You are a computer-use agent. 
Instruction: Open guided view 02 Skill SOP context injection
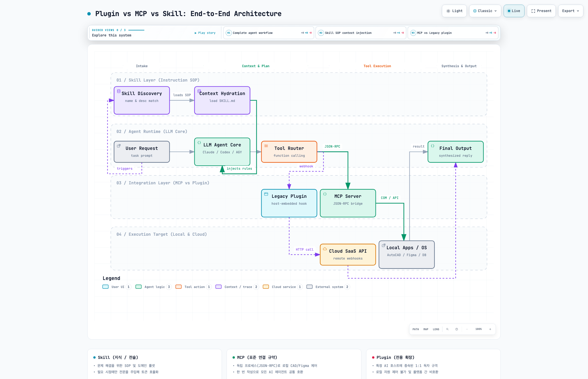click(361, 33)
